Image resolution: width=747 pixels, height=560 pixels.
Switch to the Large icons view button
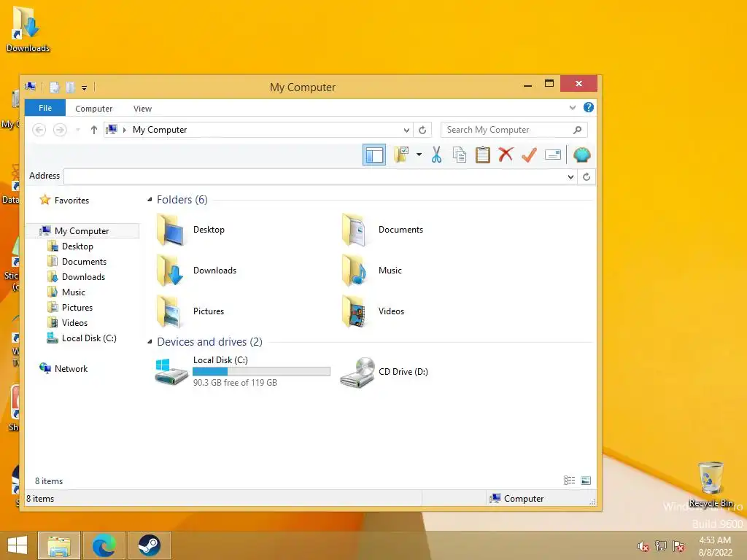[586, 481]
